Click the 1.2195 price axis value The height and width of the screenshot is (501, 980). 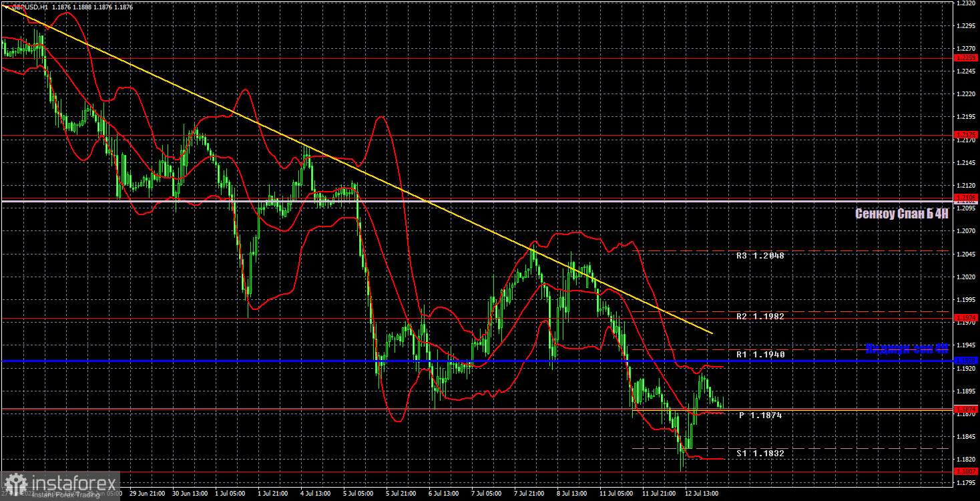point(966,117)
